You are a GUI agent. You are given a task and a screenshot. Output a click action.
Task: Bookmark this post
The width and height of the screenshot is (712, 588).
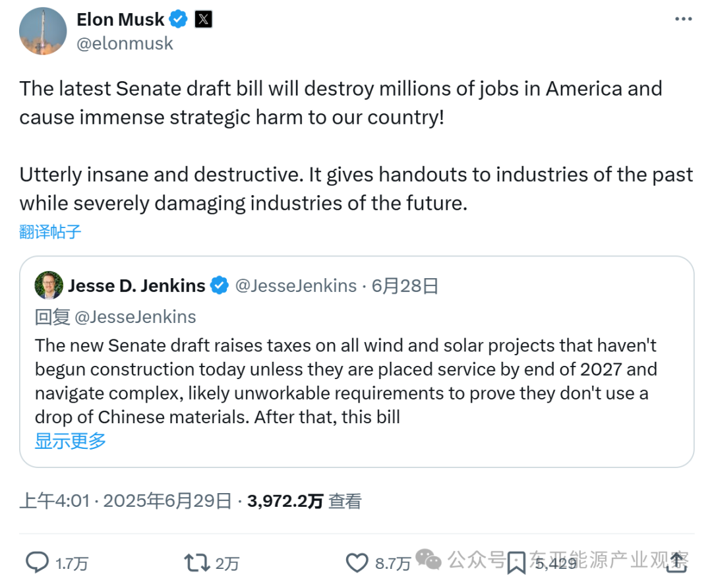pos(516,563)
